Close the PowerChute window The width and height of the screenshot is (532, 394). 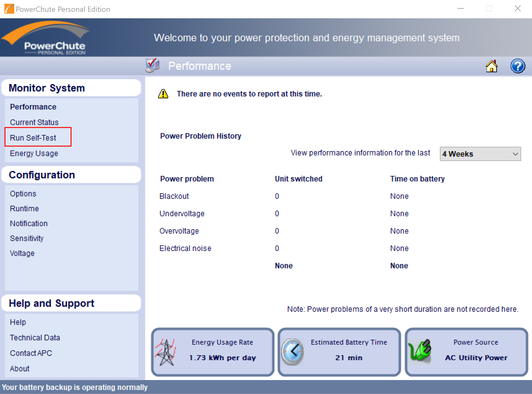(517, 9)
